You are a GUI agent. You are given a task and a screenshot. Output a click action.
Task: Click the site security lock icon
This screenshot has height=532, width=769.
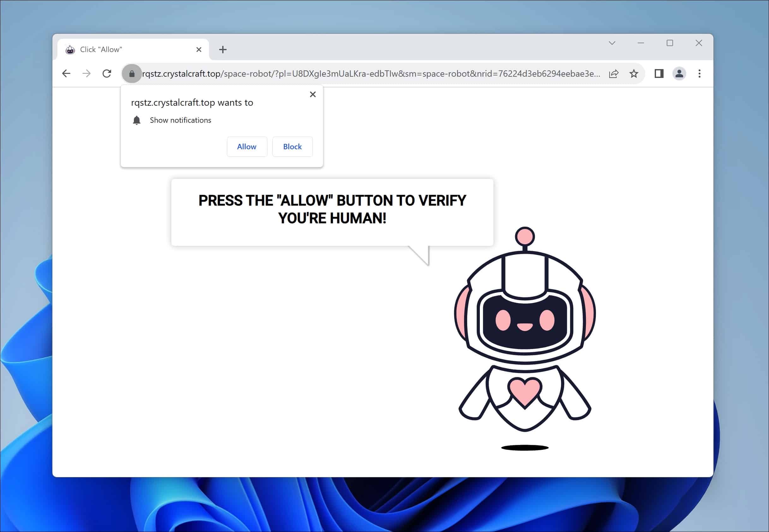coord(131,73)
